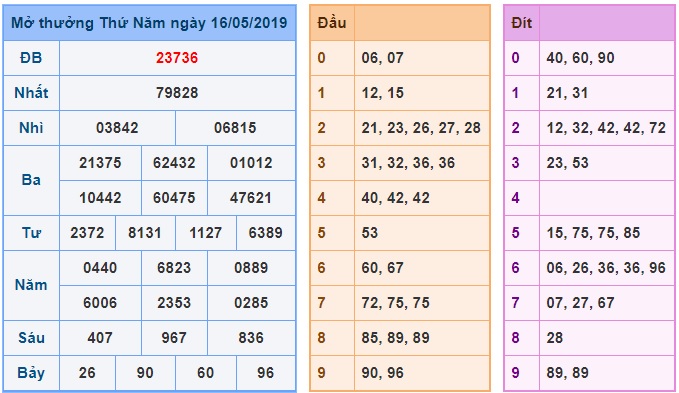Click the special prize number 23736
The height and width of the screenshot is (393, 679).
point(177,58)
